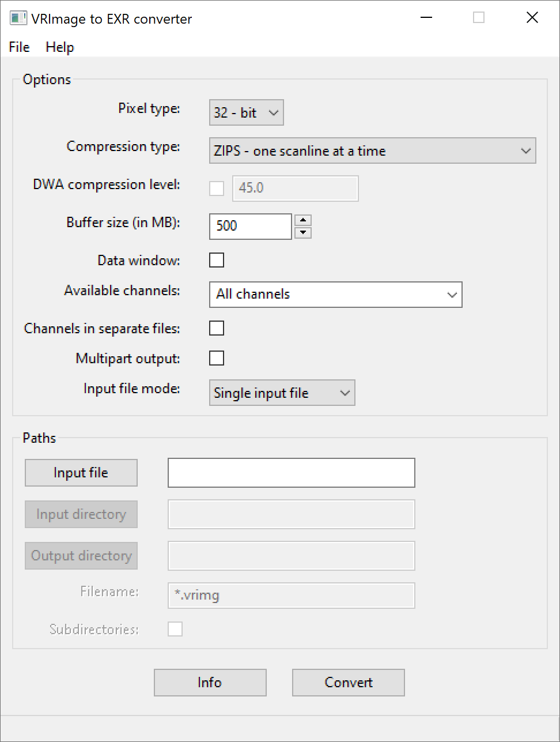This screenshot has width=560, height=742.
Task: Open the Compression type dropdown chevron
Action: [525, 150]
